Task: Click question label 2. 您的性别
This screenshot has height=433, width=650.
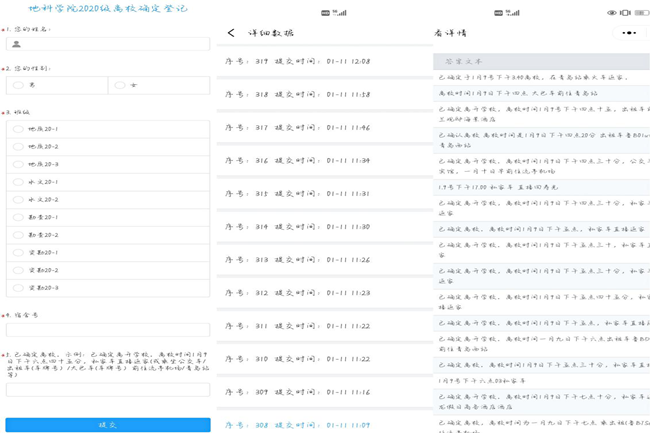Action: tap(28, 68)
